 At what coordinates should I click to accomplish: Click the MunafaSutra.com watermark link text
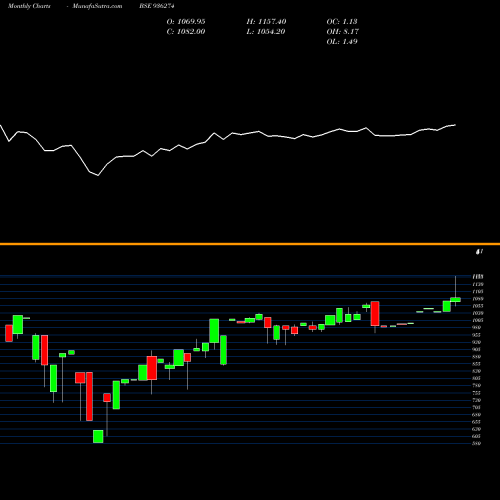97,6
